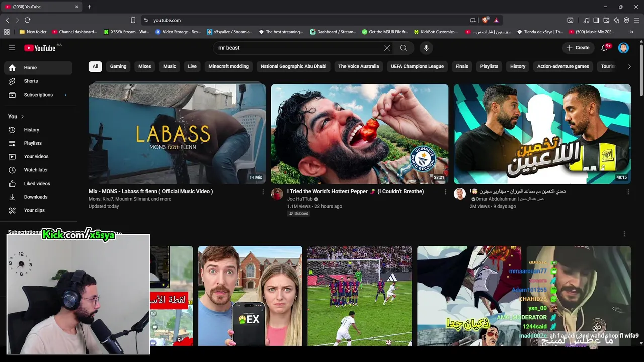
Task: Click the Brave Shields lion icon
Action: [485, 20]
